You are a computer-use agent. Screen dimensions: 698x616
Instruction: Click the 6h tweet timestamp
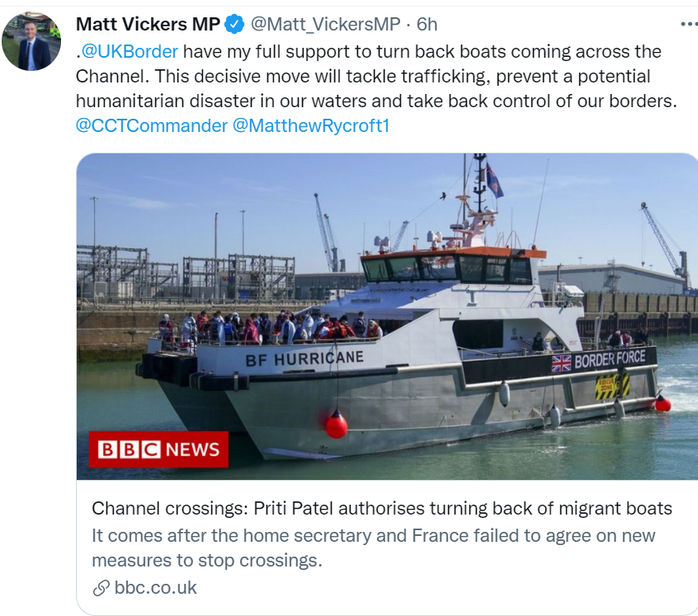[x=427, y=24]
